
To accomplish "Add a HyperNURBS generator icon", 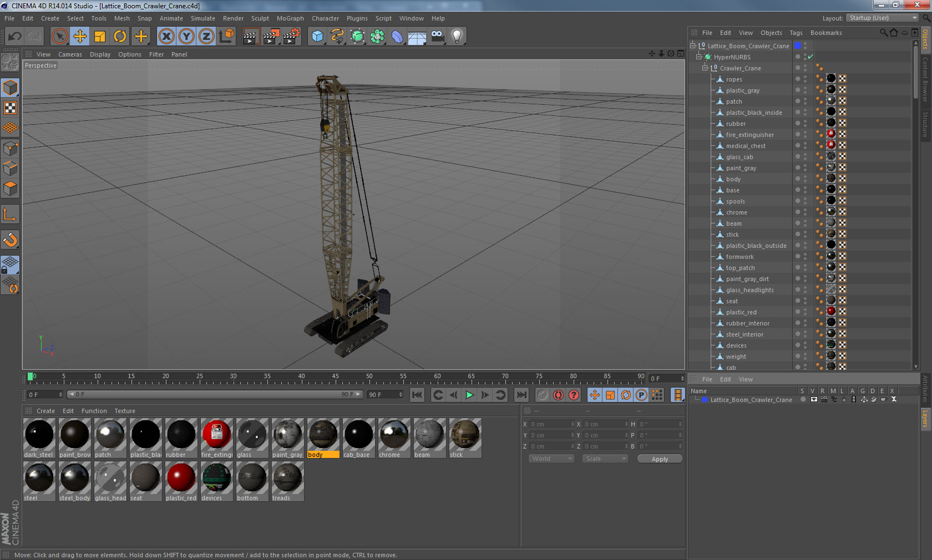I will coord(357,37).
